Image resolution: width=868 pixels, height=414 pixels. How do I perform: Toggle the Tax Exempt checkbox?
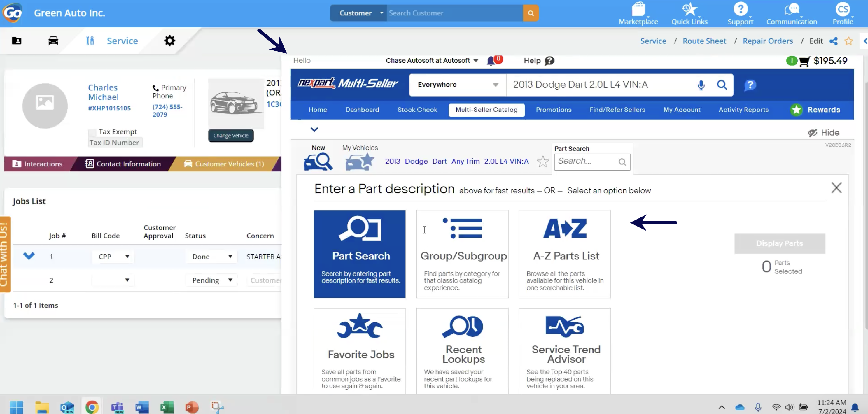(x=92, y=132)
